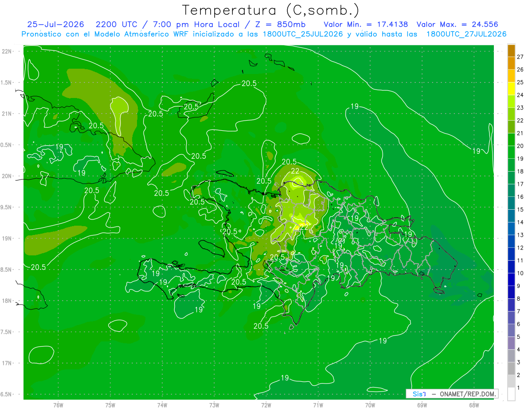532x411 pixels.
Task: Click the "68W" longitude axis label
Action: pyautogui.click(x=473, y=405)
